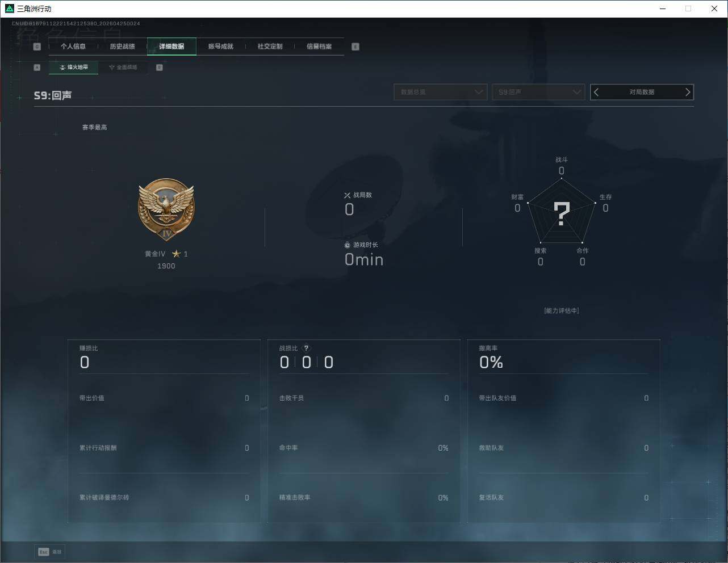
Task: Click the left arrow of 对局数据
Action: [596, 92]
